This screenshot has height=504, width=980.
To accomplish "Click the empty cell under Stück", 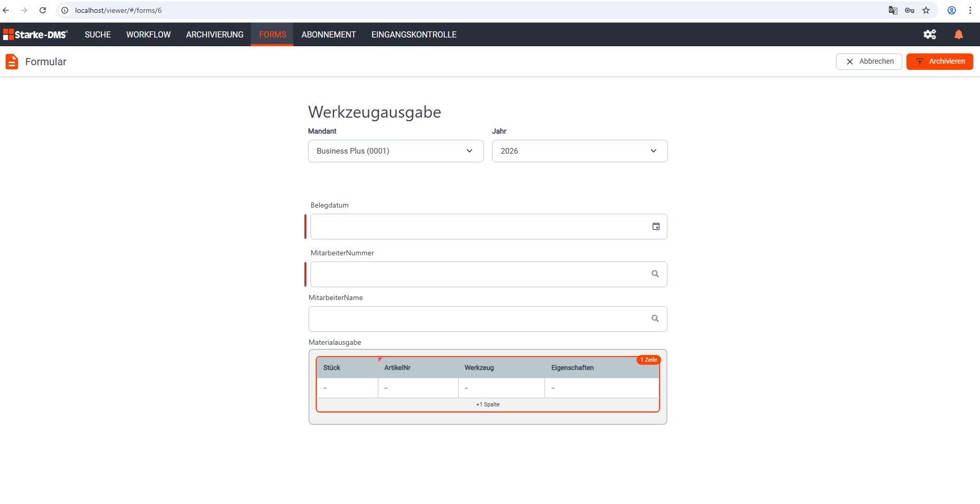I will pos(348,388).
